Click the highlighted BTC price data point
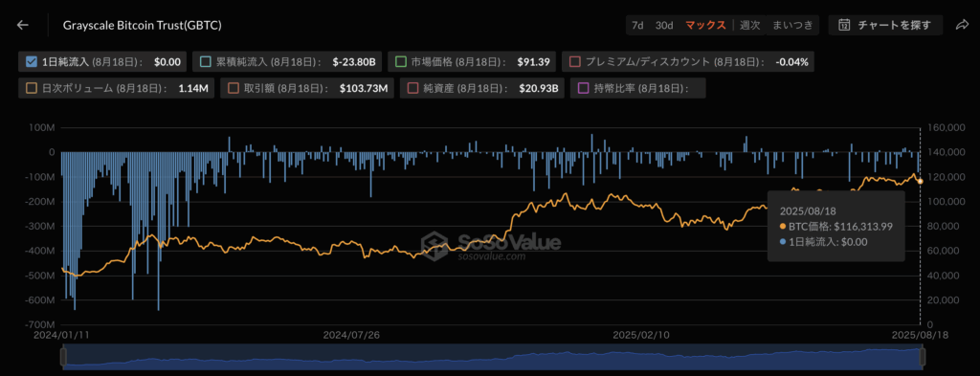 tap(920, 181)
